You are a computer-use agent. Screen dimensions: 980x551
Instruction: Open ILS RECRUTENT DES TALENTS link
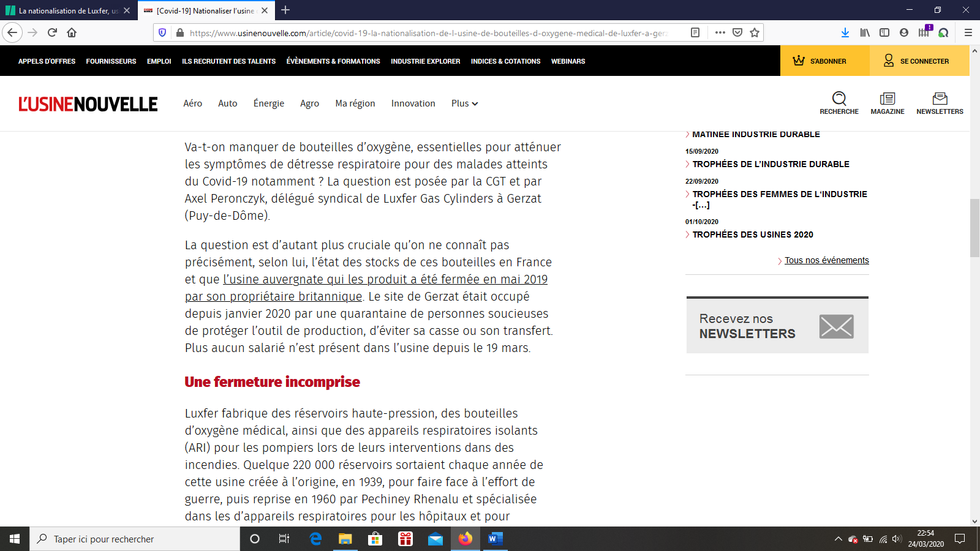[229, 61]
